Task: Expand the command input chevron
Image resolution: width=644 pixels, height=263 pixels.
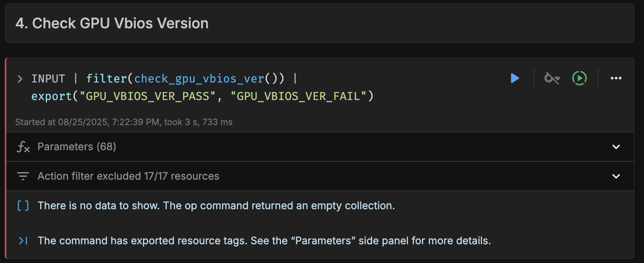Action: pos(20,79)
